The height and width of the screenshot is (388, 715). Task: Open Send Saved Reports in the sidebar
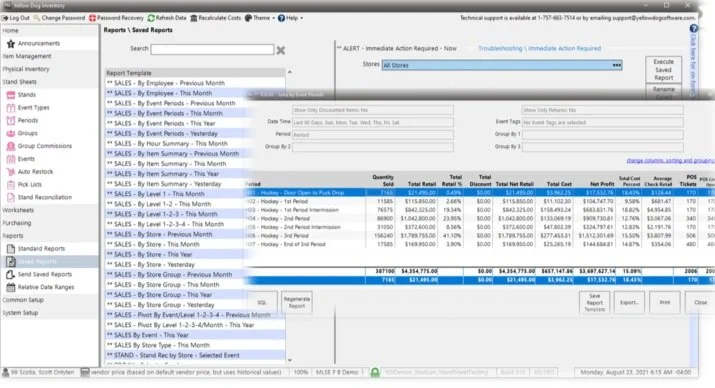coord(45,274)
